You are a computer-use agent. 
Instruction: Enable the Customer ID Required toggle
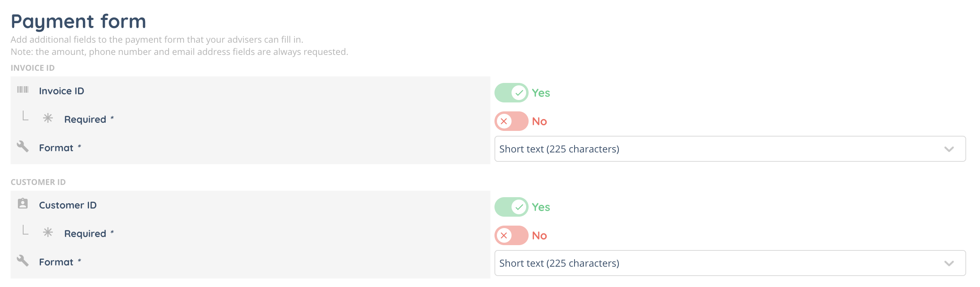(x=511, y=235)
